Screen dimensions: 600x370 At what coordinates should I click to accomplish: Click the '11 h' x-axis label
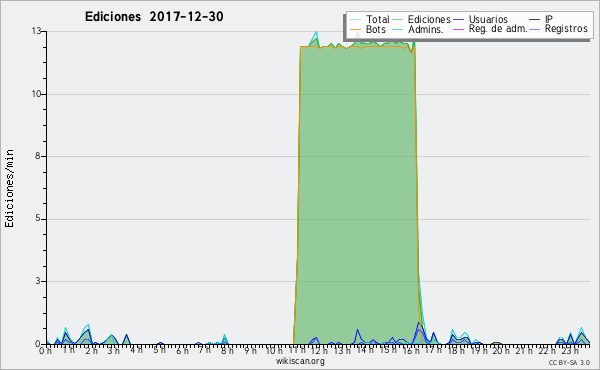tap(297, 350)
